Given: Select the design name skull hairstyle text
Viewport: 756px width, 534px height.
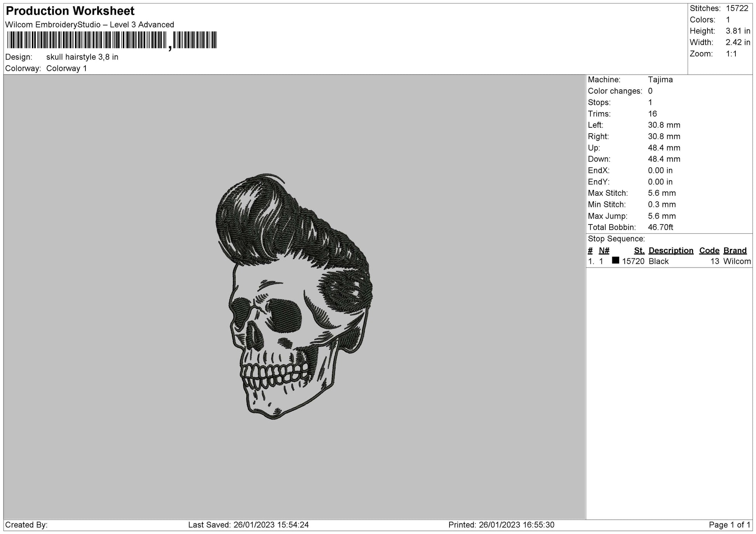Looking at the screenshot, I should coord(82,57).
